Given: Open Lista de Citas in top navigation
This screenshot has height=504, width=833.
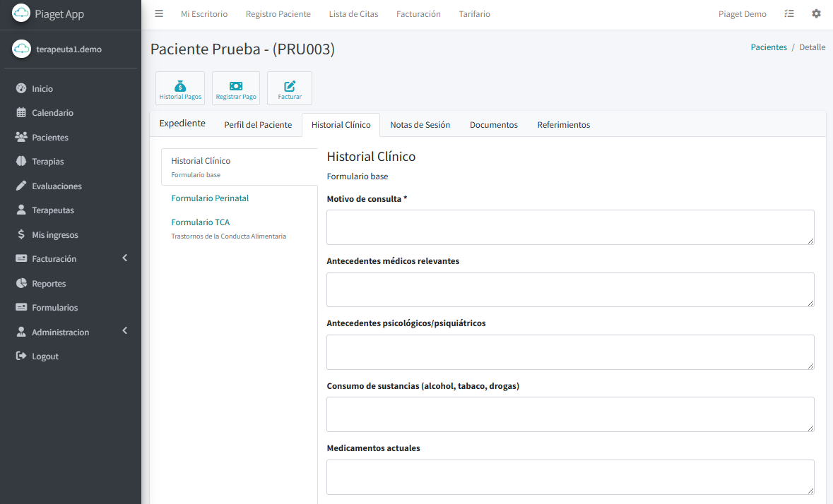Looking at the screenshot, I should (x=353, y=14).
